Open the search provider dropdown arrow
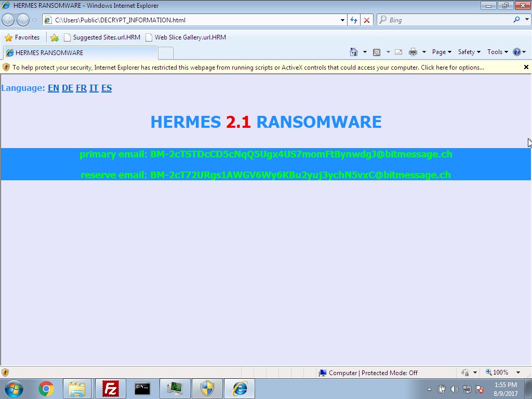 [527, 20]
